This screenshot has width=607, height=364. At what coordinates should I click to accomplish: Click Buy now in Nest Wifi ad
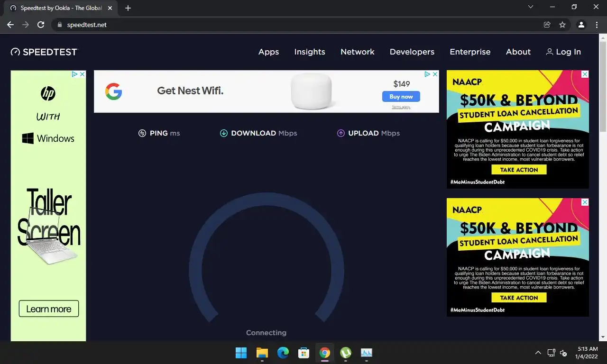click(401, 97)
